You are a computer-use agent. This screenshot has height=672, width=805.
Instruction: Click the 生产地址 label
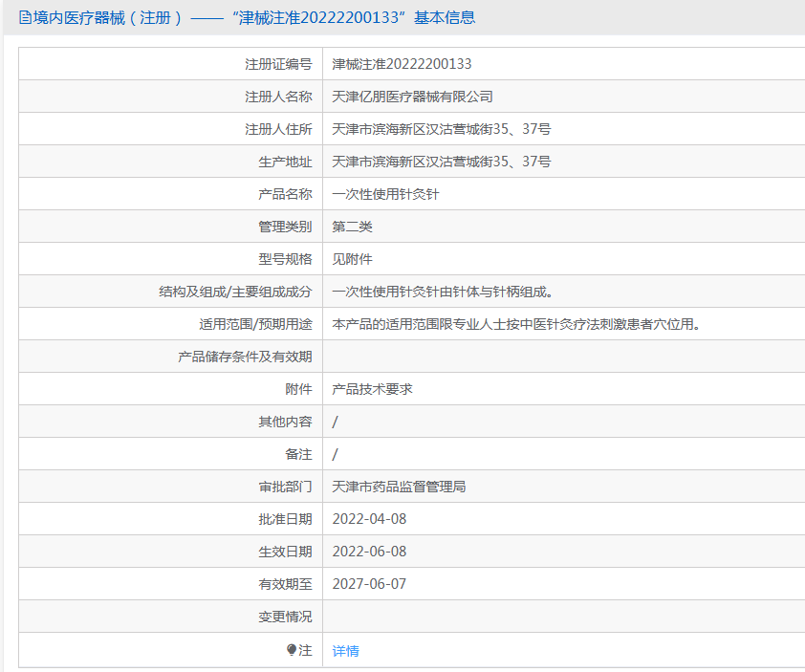(285, 162)
